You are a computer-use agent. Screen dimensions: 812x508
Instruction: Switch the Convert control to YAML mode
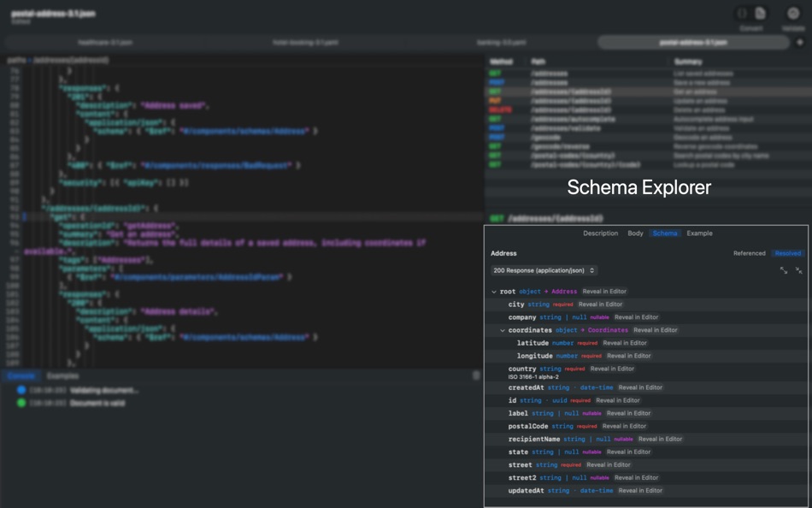[x=759, y=12]
